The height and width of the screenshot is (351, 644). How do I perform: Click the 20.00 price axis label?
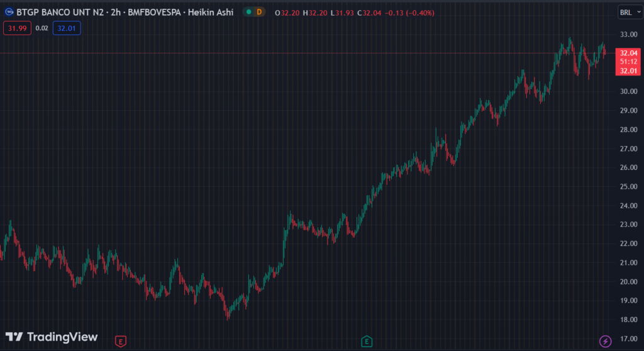pos(628,282)
